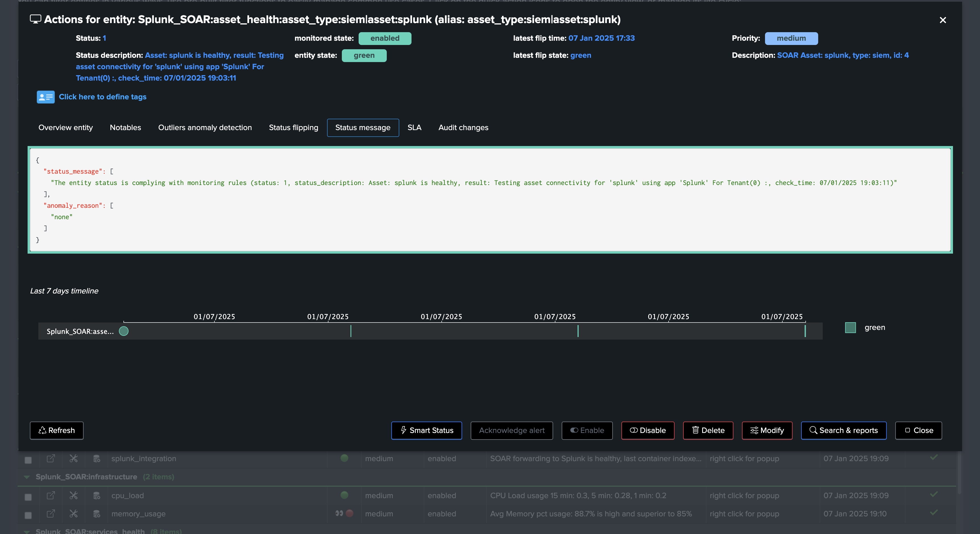The image size is (980, 534).
Task: Click the tools icon on the memory_usage row
Action: click(x=73, y=514)
